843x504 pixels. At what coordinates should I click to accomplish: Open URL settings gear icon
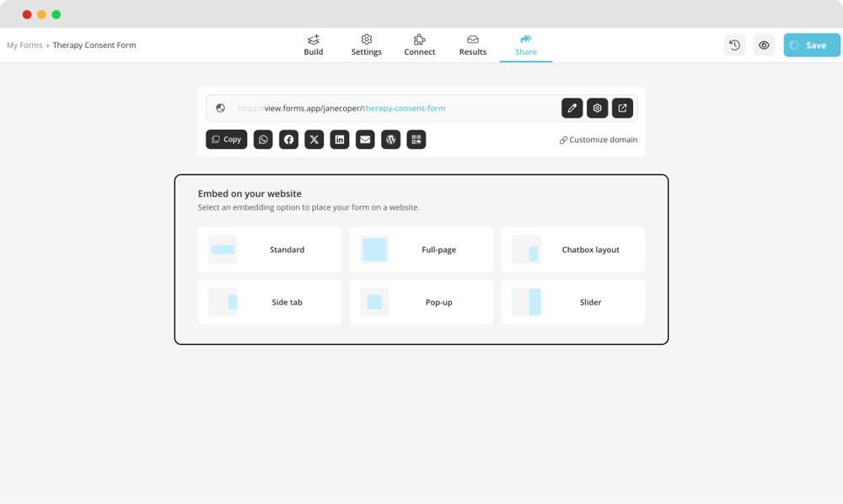(597, 108)
